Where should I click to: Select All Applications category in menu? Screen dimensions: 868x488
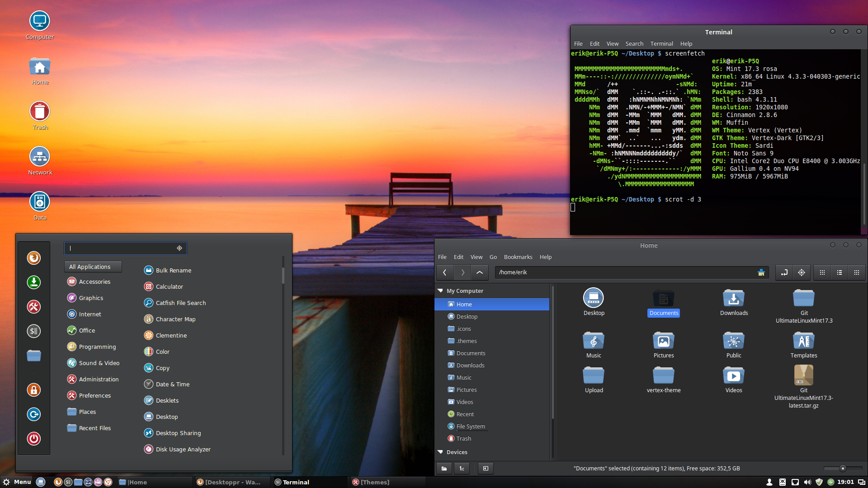point(90,266)
